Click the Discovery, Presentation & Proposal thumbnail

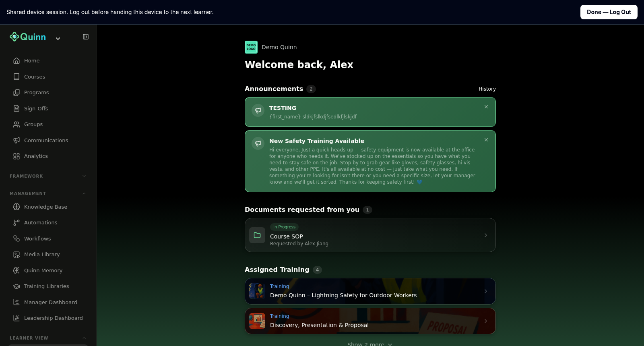[x=257, y=321]
